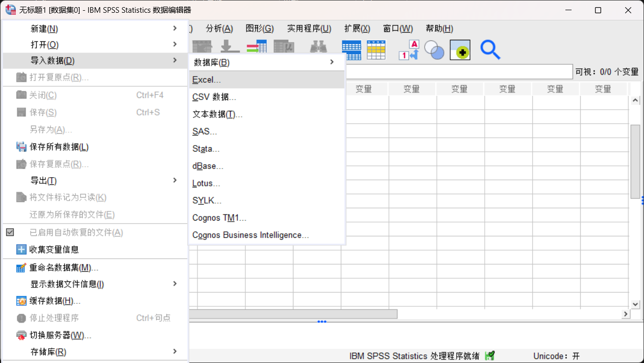Choose Excel... import option
The height and width of the screenshot is (363, 644).
tap(267, 80)
